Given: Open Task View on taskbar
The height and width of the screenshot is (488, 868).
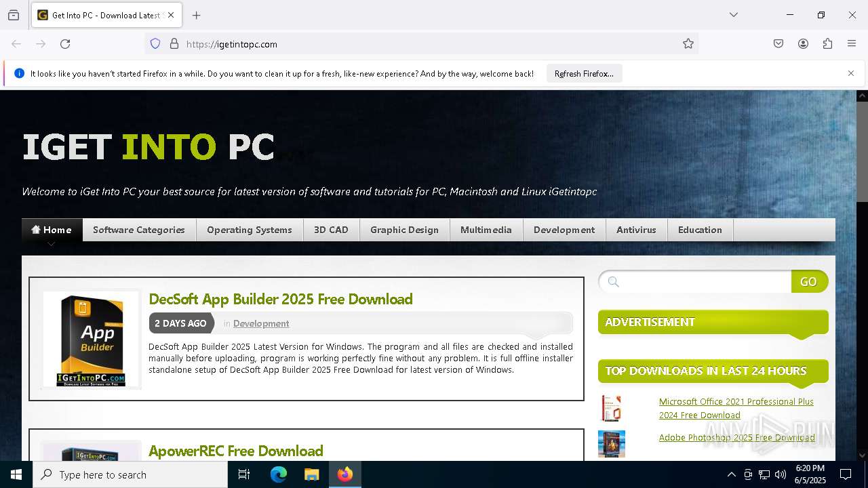Looking at the screenshot, I should coord(244,474).
